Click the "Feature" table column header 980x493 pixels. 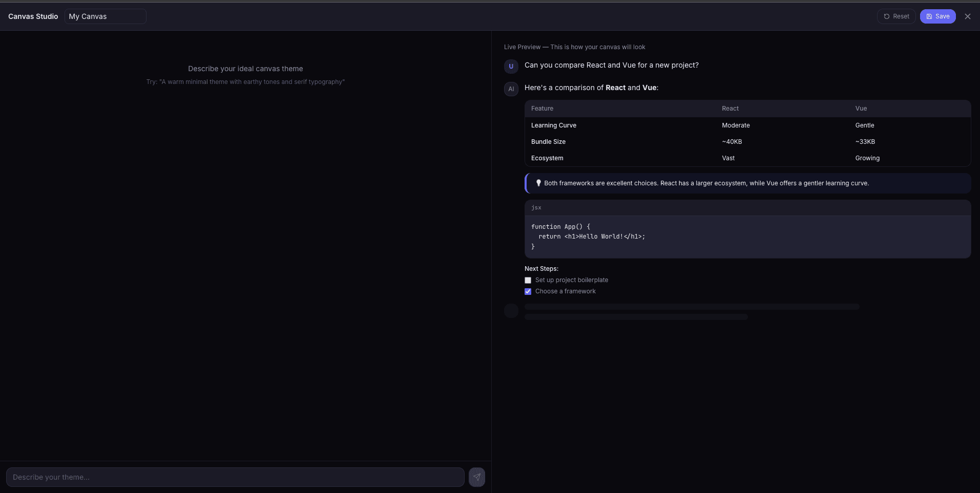click(x=542, y=109)
